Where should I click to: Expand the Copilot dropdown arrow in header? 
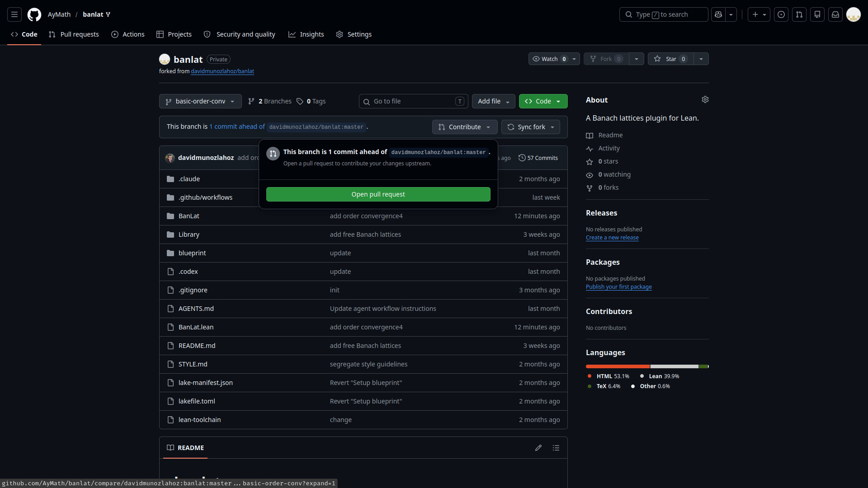coord(731,14)
